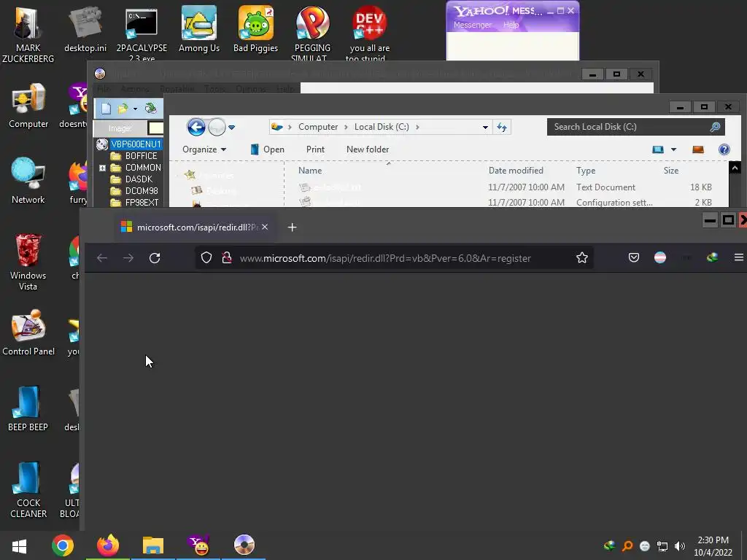747x560 pixels.
Task: Click the green globe extension icon in the Firefox toolbar
Action: click(712, 257)
